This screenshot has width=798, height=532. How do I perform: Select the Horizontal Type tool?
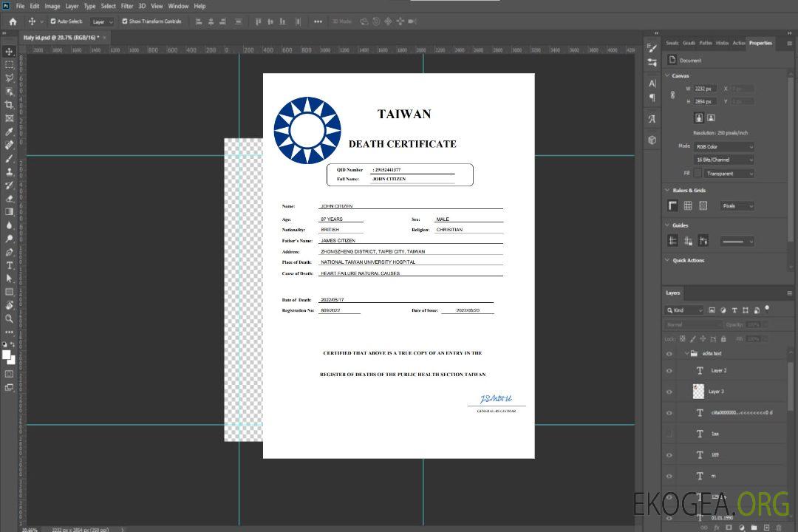pos(9,265)
